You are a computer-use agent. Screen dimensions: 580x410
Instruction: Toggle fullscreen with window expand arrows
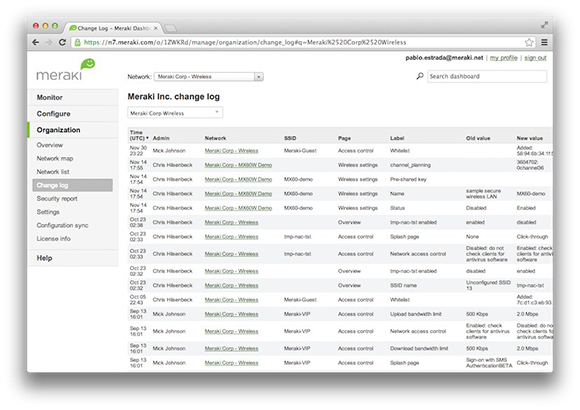tap(544, 25)
